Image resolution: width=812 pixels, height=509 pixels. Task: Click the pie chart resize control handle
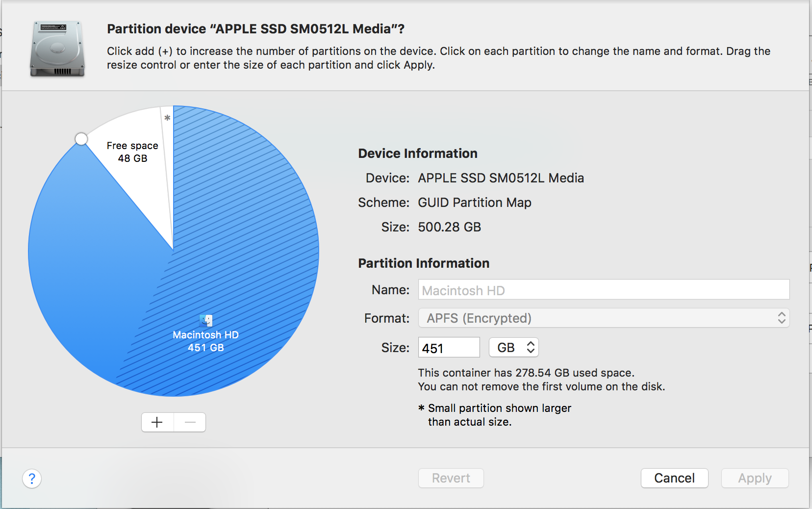[81, 139]
